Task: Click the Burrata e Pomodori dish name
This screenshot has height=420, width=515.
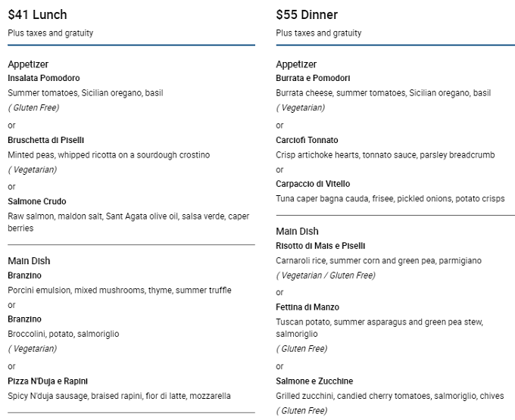Action: click(313, 78)
